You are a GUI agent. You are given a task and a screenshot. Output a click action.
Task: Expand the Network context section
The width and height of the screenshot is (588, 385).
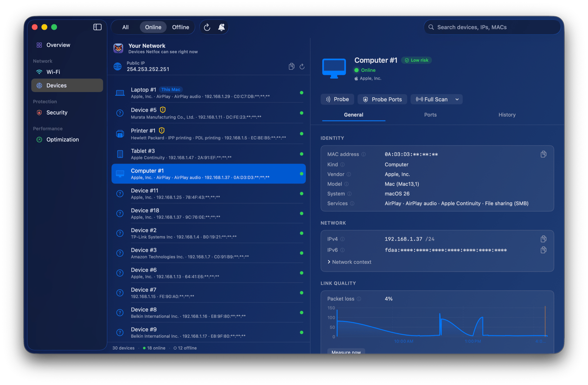tap(350, 262)
